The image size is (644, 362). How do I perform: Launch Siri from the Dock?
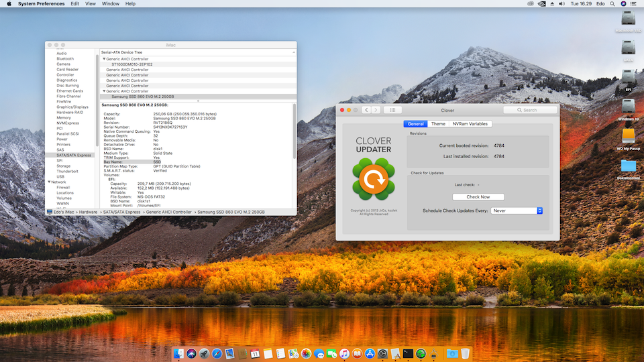coord(191,353)
